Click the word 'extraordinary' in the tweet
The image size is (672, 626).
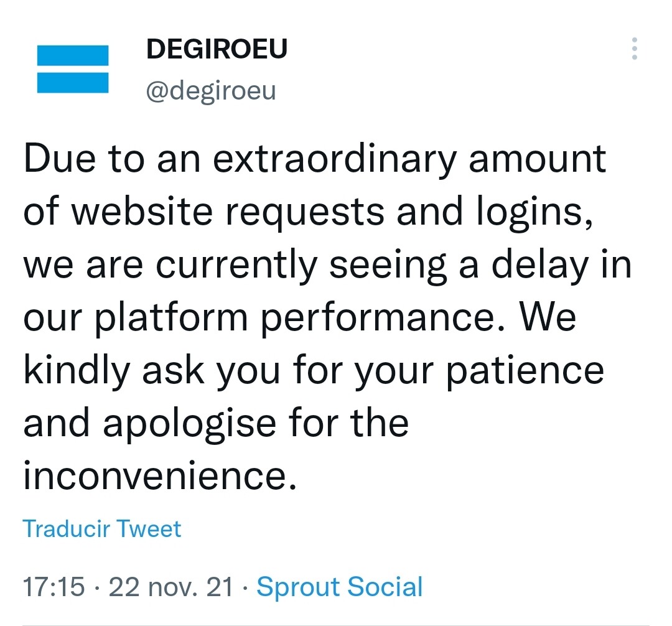point(334,160)
